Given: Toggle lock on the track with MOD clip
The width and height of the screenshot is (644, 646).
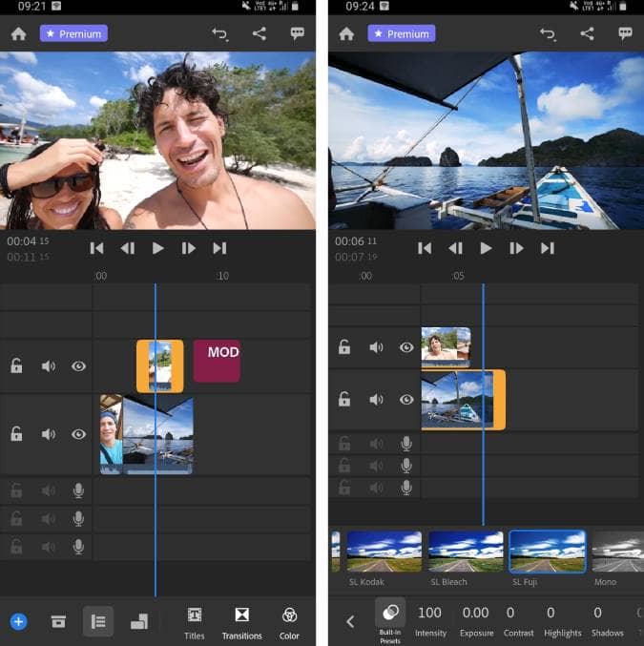Looking at the screenshot, I should (16, 366).
